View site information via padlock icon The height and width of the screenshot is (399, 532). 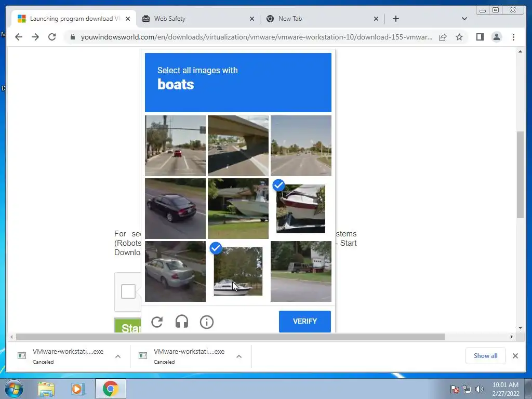coord(72,37)
